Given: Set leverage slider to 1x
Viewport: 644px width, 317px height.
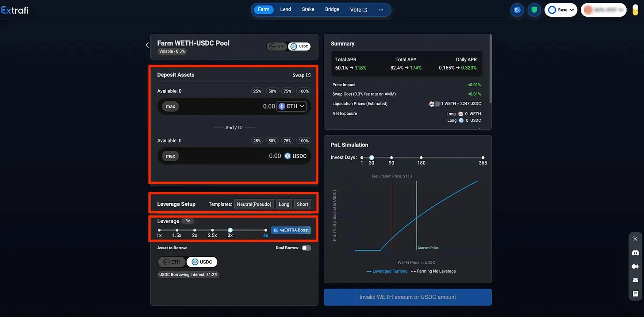Looking at the screenshot, I should point(159,230).
